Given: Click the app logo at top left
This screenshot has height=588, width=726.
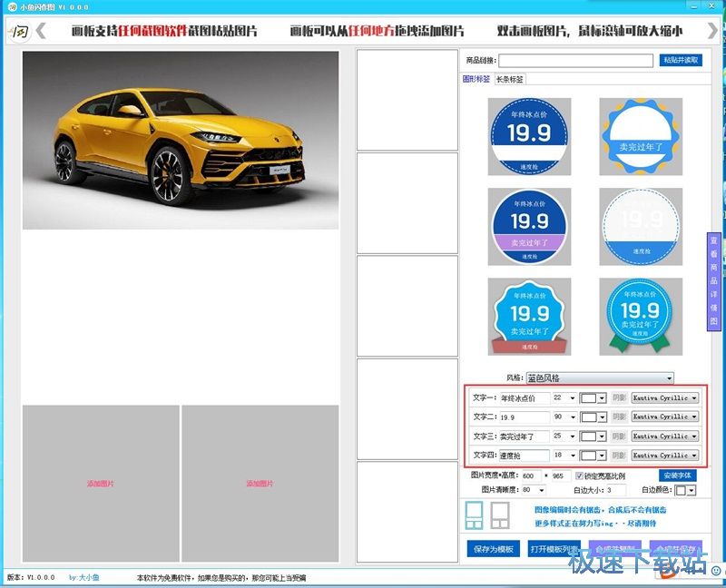Looking at the screenshot, I should click(17, 32).
